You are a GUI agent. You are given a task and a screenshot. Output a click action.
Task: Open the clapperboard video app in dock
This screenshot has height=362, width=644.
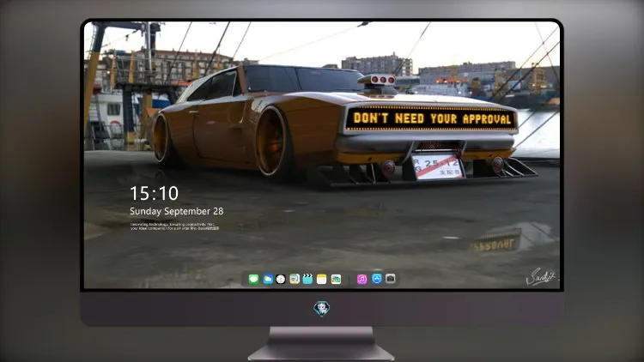click(x=307, y=279)
